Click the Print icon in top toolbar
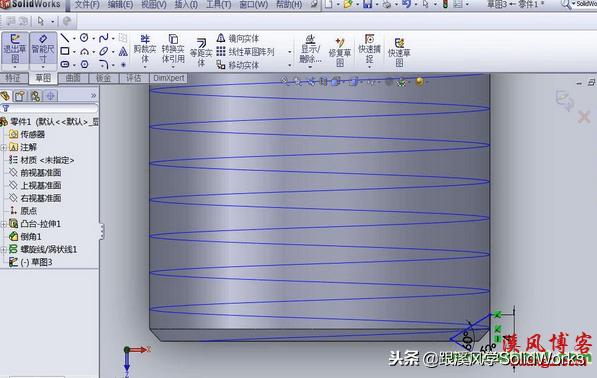 [386, 4]
